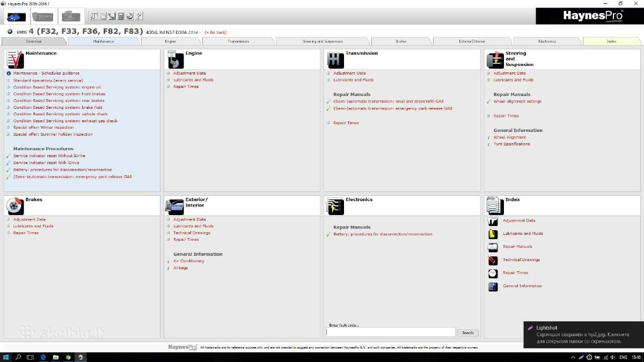
Task: Switch to the Transmission tab
Action: coord(238,41)
